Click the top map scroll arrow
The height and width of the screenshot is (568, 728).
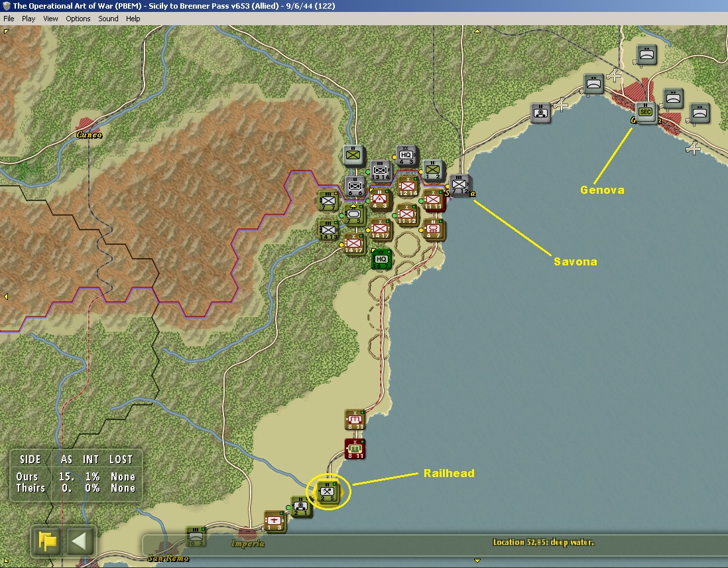[x=477, y=31]
